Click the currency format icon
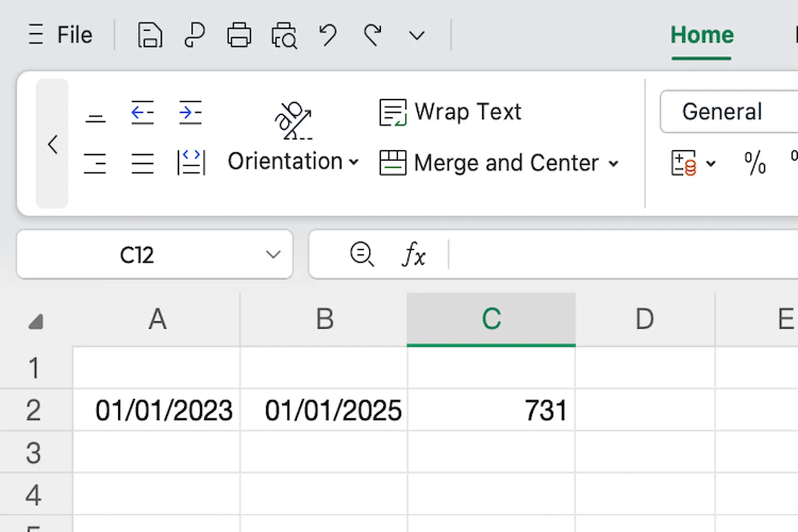 tap(684, 163)
